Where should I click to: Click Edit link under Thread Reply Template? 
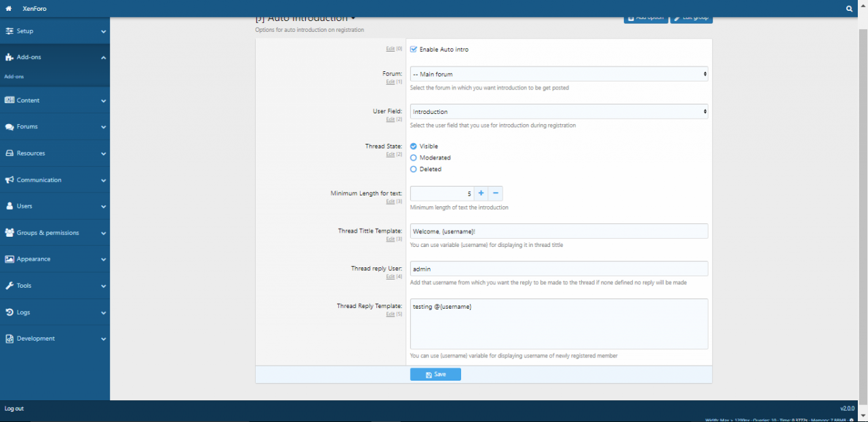[390, 315]
